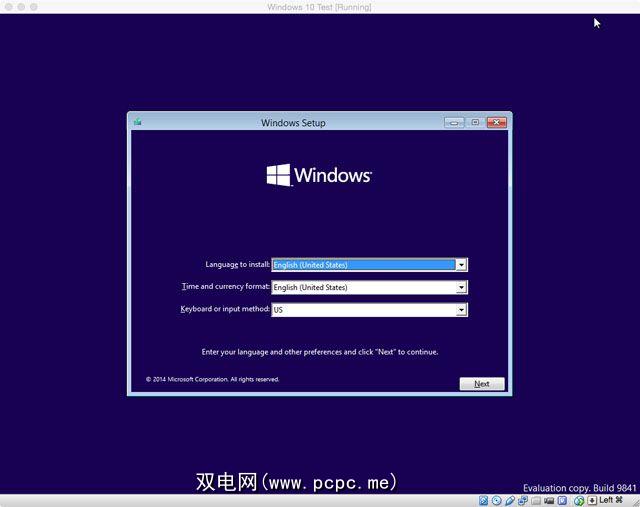Click the VirtualBox window resize grip corner

pos(635,502)
